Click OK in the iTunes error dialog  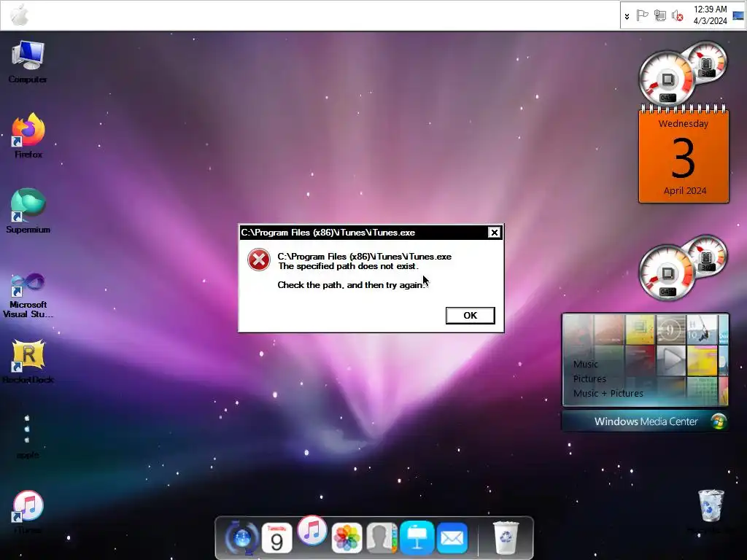pos(471,315)
